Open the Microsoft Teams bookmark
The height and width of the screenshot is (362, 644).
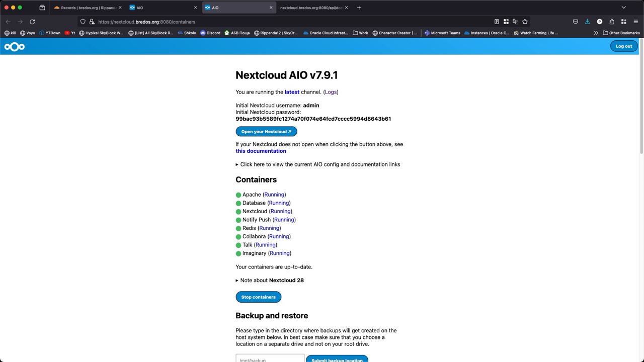442,33
